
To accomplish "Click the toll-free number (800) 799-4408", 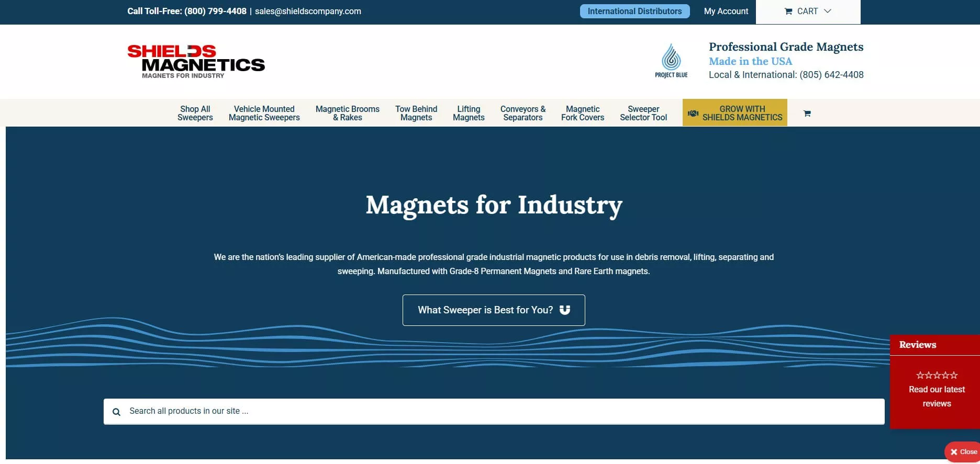I will (215, 11).
